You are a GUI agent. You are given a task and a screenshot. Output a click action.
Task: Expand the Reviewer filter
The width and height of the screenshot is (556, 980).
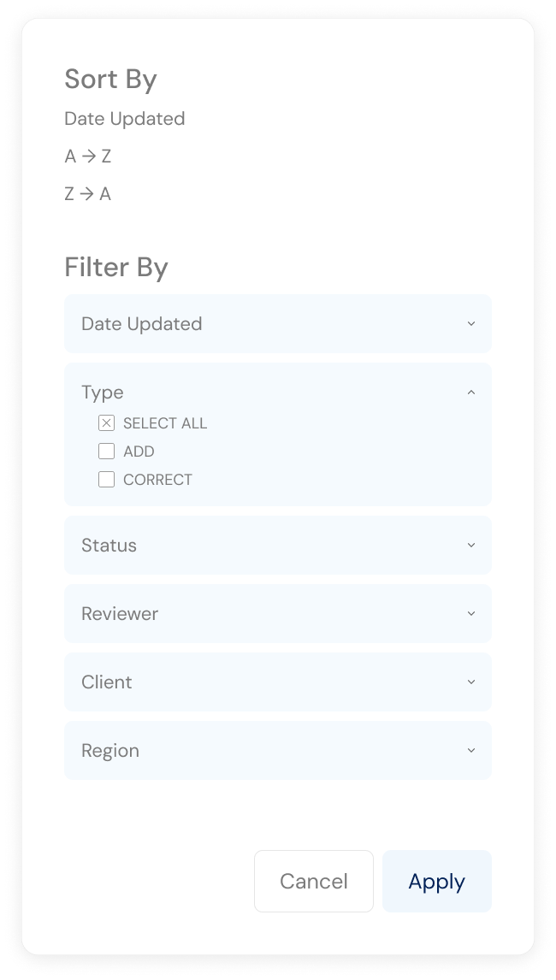[278, 614]
